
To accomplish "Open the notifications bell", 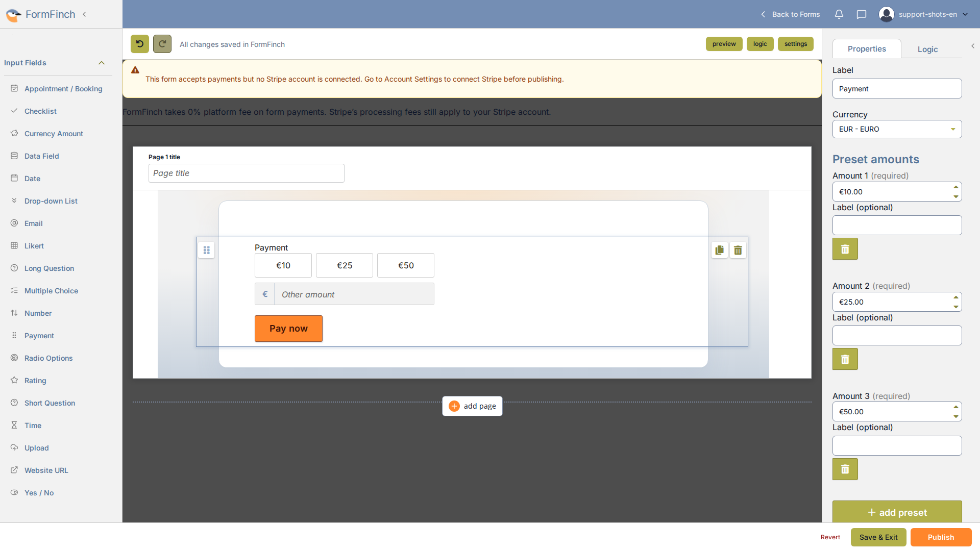I will (x=839, y=14).
